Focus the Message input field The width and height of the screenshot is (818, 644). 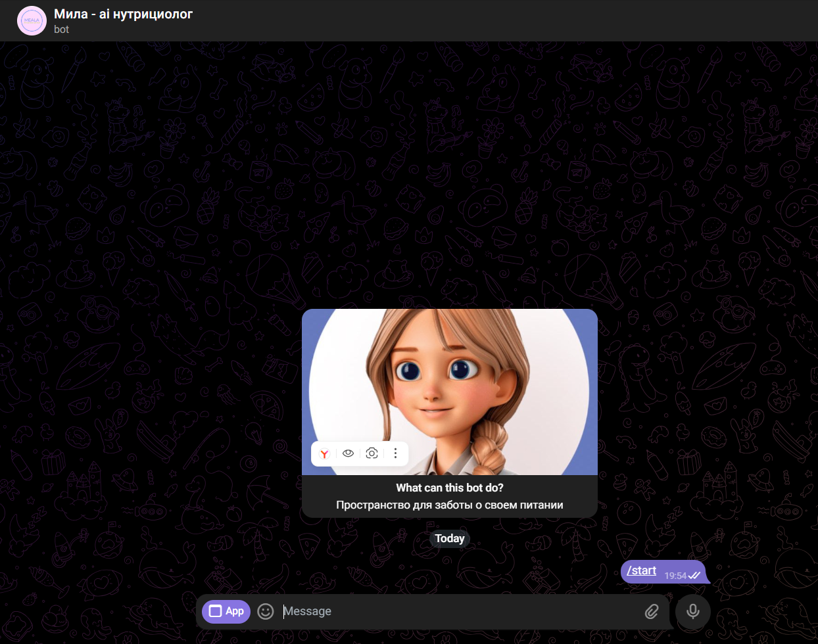[x=458, y=611]
